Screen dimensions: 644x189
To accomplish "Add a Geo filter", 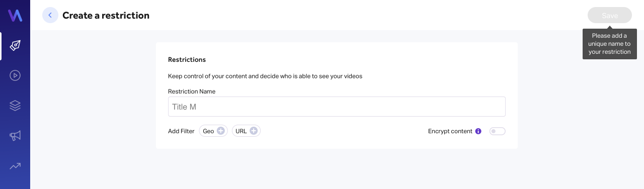I will pyautogui.click(x=213, y=131).
